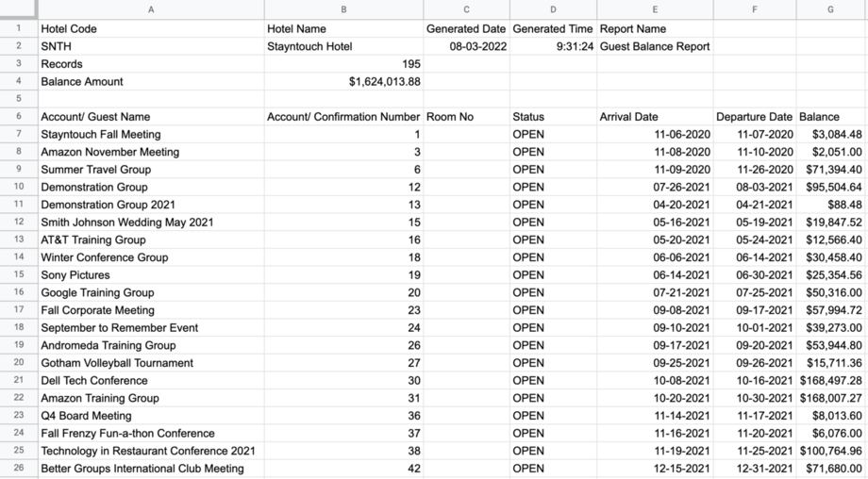Image resolution: width=868 pixels, height=479 pixels.
Task: Click the arrival date 07-26-2021 cell
Action: pyautogui.click(x=655, y=187)
